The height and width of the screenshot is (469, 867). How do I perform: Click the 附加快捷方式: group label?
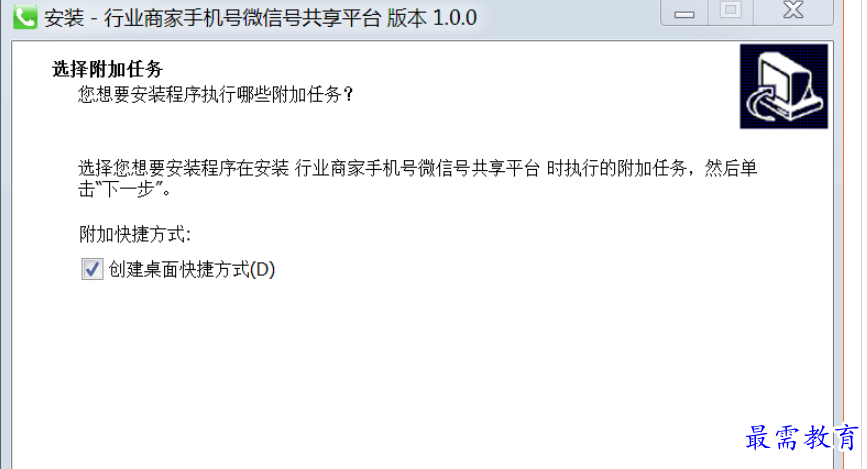click(x=135, y=234)
